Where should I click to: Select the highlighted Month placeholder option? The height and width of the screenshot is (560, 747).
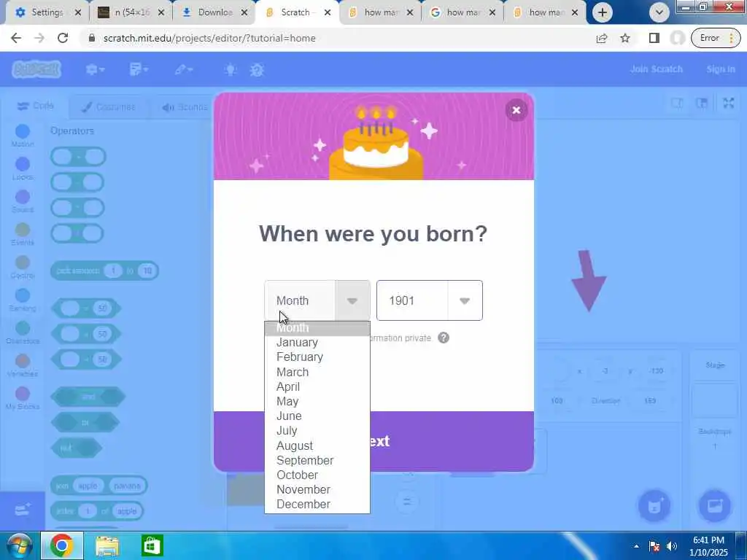pyautogui.click(x=317, y=329)
